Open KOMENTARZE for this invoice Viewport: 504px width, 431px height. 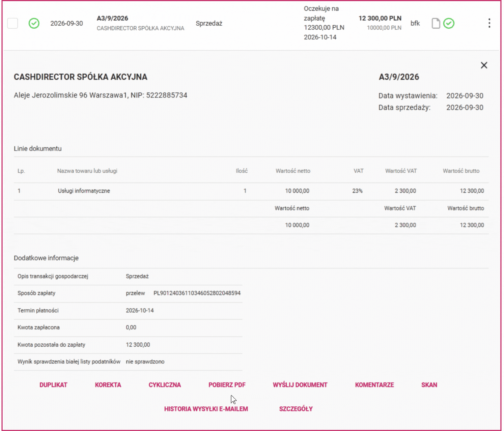[374, 385]
